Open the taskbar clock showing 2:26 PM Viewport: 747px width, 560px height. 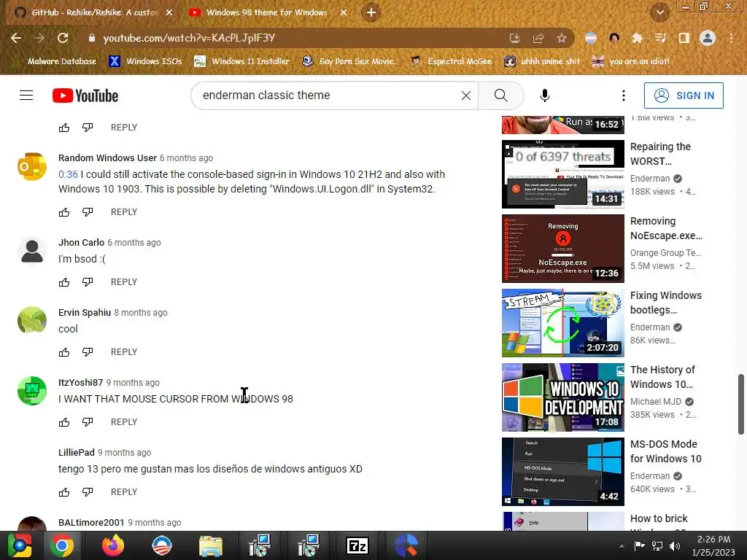click(713, 545)
